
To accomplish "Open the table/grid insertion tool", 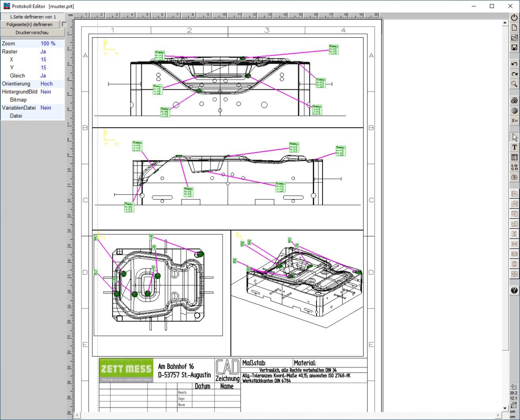I will coord(514,157).
